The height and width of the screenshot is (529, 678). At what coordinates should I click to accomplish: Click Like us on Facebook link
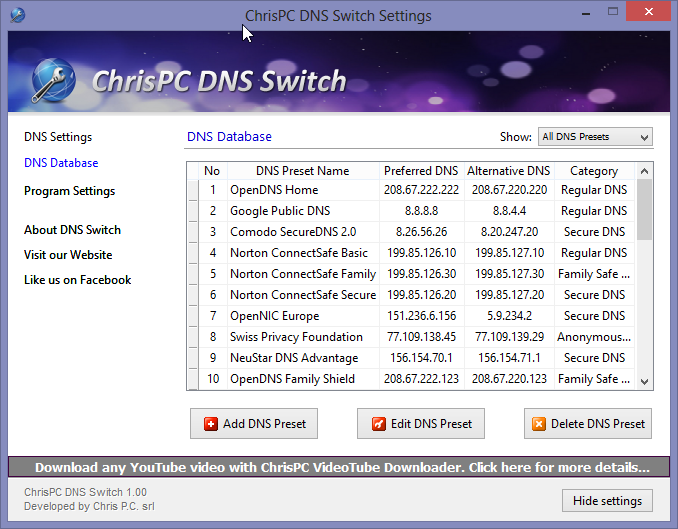coord(77,280)
